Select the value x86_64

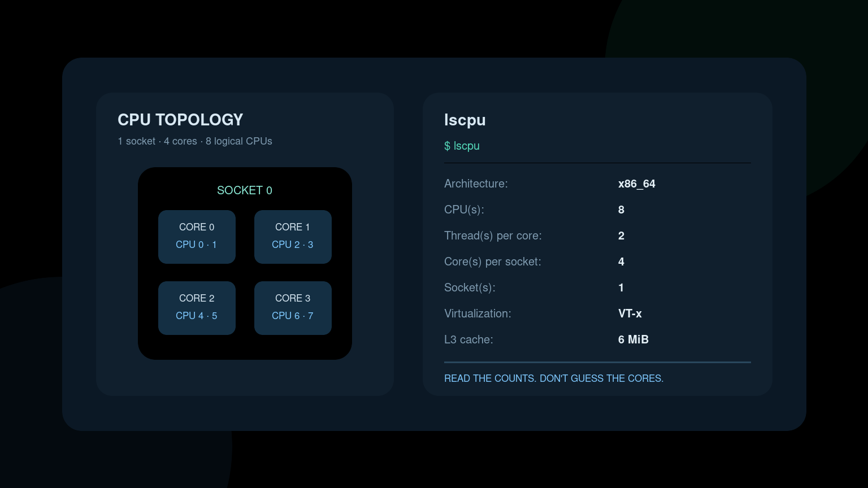637,184
